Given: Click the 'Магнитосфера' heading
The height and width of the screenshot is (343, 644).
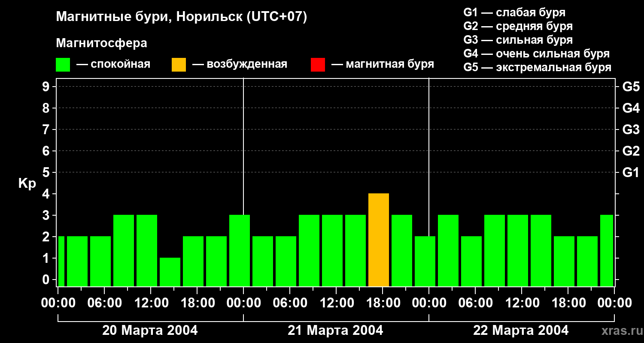Looking at the screenshot, I should pyautogui.click(x=101, y=43).
